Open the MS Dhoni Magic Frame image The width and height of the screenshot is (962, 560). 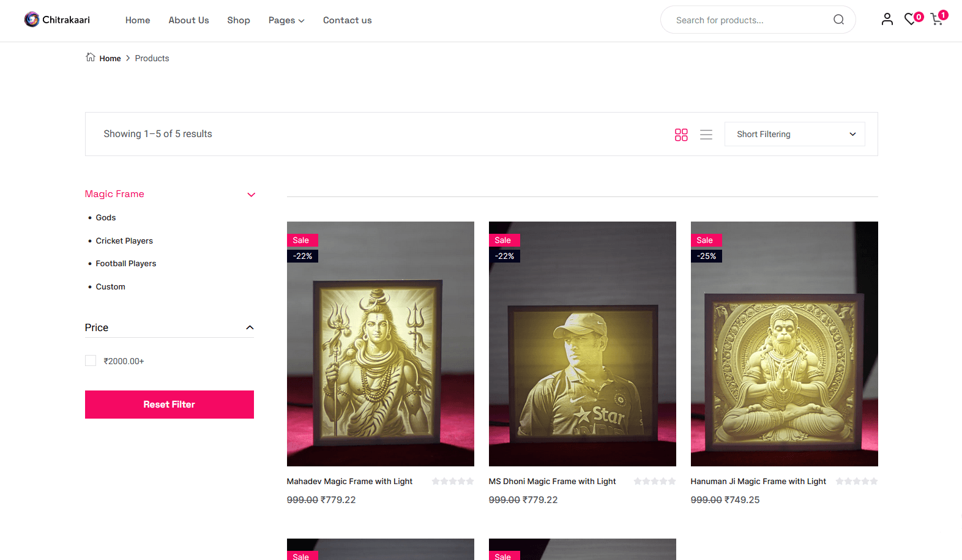pyautogui.click(x=582, y=343)
